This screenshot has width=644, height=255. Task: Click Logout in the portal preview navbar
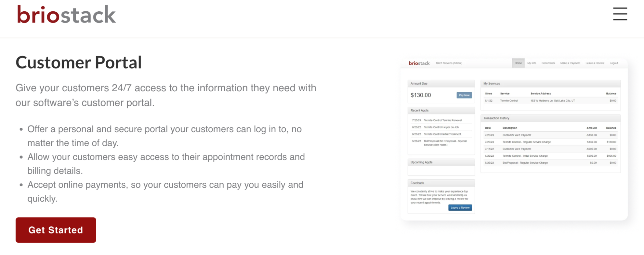614,63
